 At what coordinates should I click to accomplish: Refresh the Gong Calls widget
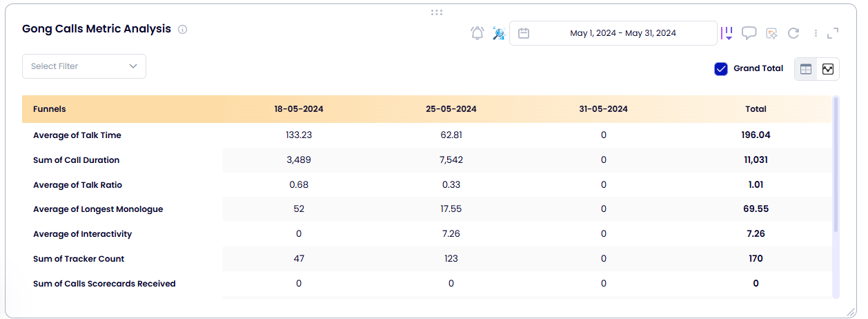coord(793,33)
